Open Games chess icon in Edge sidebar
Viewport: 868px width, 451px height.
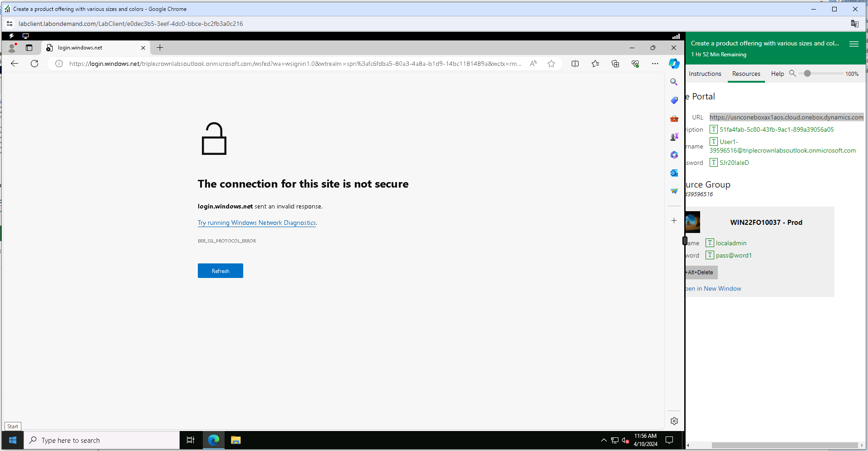[674, 137]
